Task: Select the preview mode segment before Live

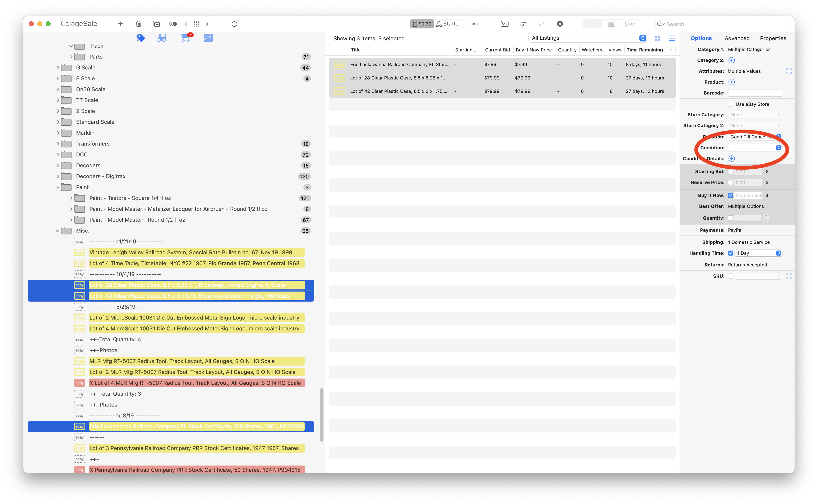Action: click(611, 24)
